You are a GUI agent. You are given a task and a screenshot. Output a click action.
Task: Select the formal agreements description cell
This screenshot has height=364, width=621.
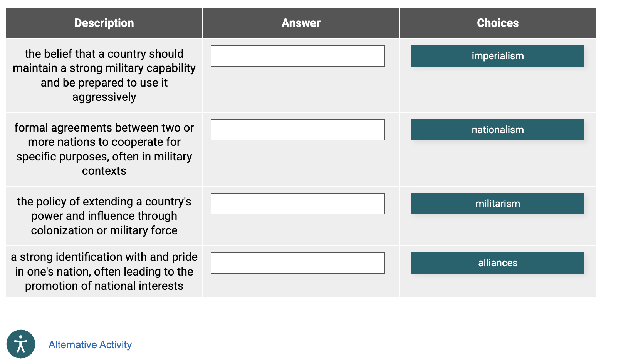pos(104,149)
